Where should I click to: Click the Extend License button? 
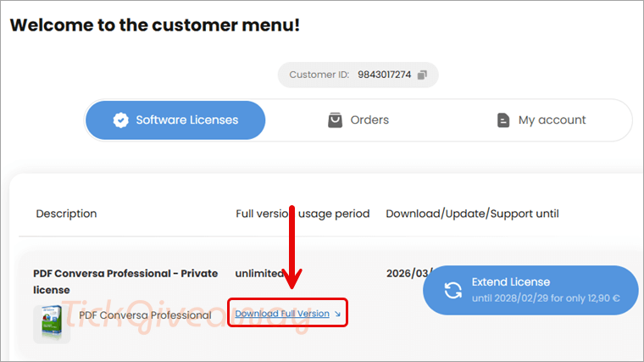click(x=530, y=290)
